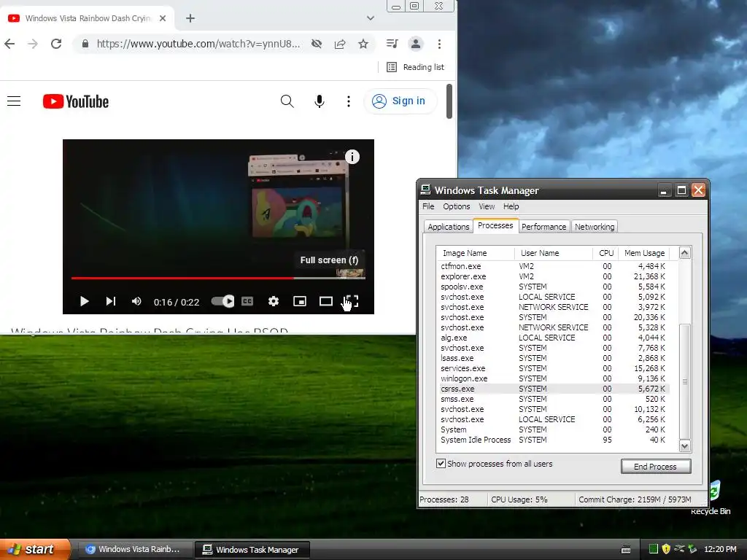Select the ctfmon.exe process row
747x560 pixels.
click(x=553, y=266)
